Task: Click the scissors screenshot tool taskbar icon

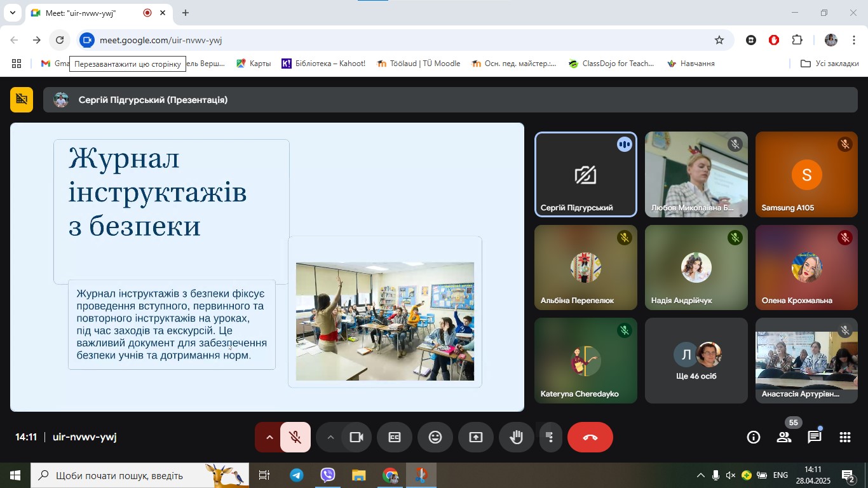Action: (x=421, y=475)
